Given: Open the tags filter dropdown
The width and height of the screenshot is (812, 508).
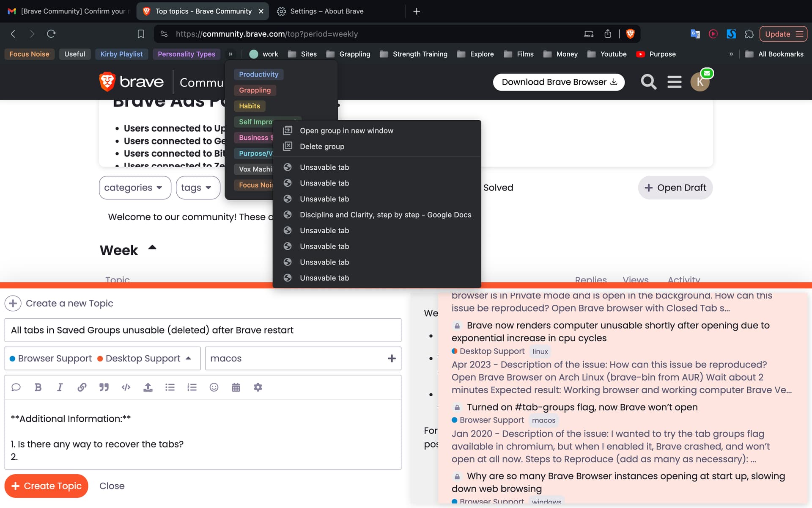Looking at the screenshot, I should [198, 188].
